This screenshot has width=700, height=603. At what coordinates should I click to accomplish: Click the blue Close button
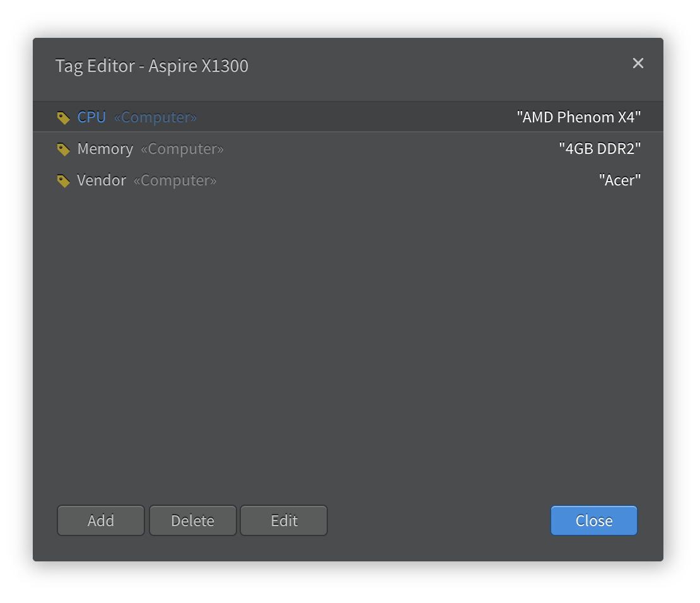tap(594, 520)
